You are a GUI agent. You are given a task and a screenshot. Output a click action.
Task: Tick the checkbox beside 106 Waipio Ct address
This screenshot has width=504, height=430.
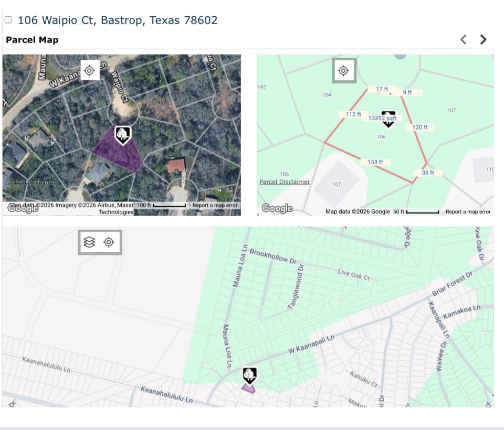(x=8, y=20)
